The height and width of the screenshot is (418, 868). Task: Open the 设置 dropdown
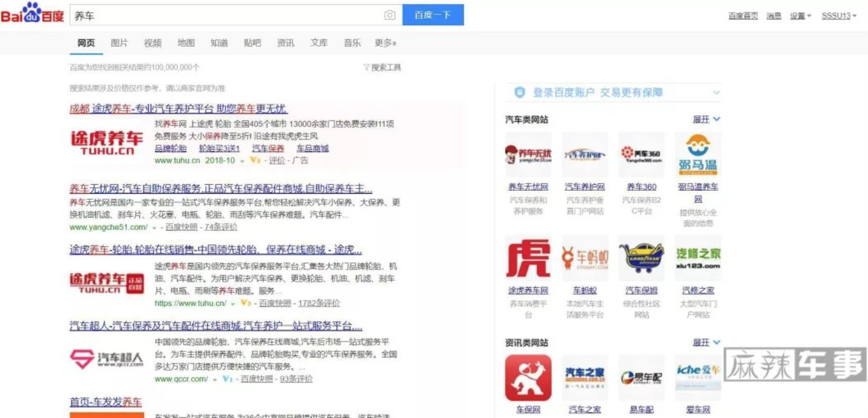point(800,16)
